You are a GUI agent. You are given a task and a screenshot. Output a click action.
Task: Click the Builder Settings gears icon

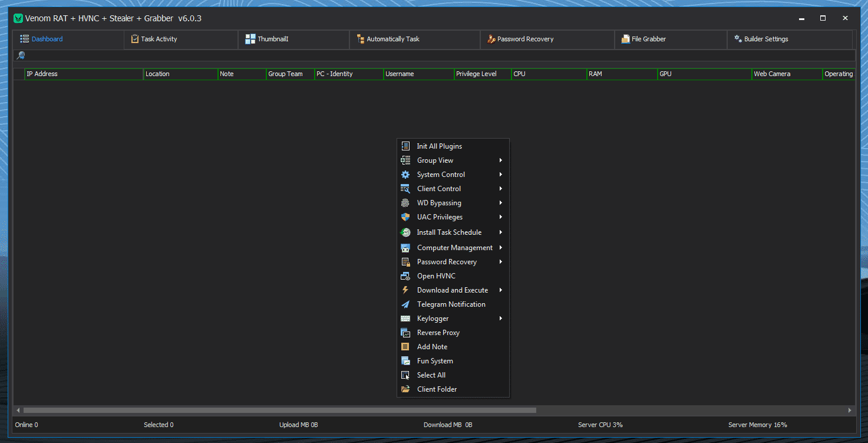point(738,39)
